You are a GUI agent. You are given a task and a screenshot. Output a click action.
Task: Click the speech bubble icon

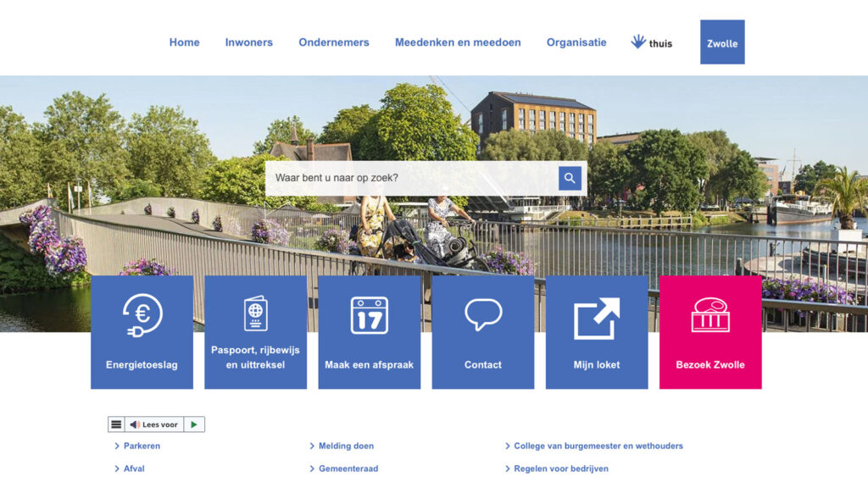483,314
